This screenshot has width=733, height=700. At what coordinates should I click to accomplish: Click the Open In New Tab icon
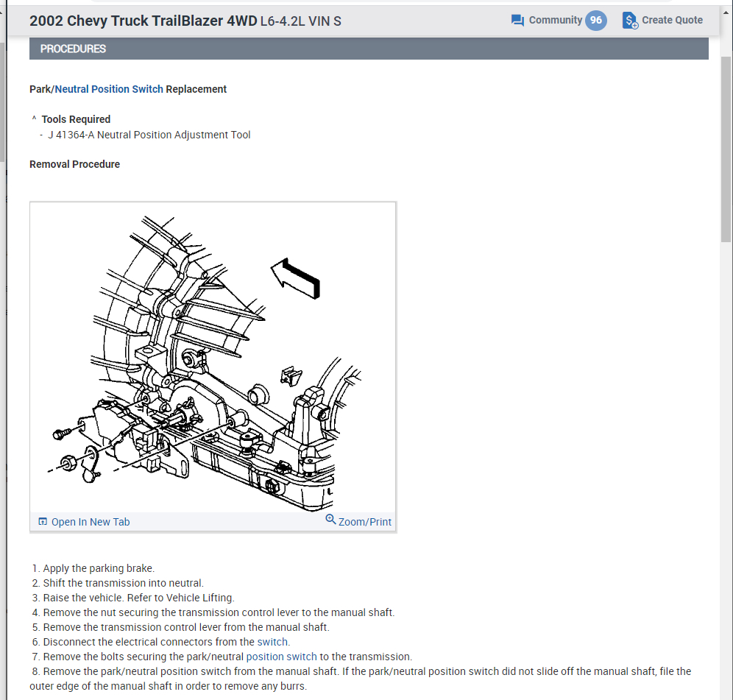(x=43, y=521)
